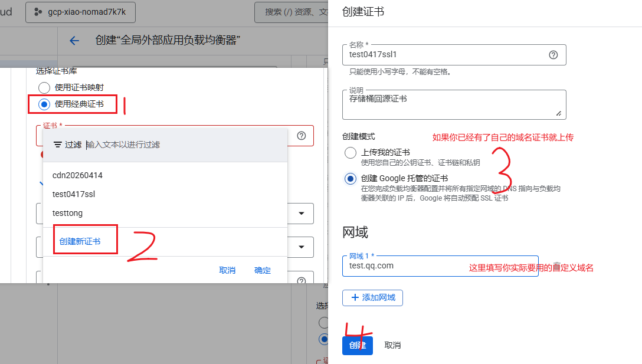Click the plus icon in 添加网域 button
Viewport: 642px width, 364px height.
[355, 298]
